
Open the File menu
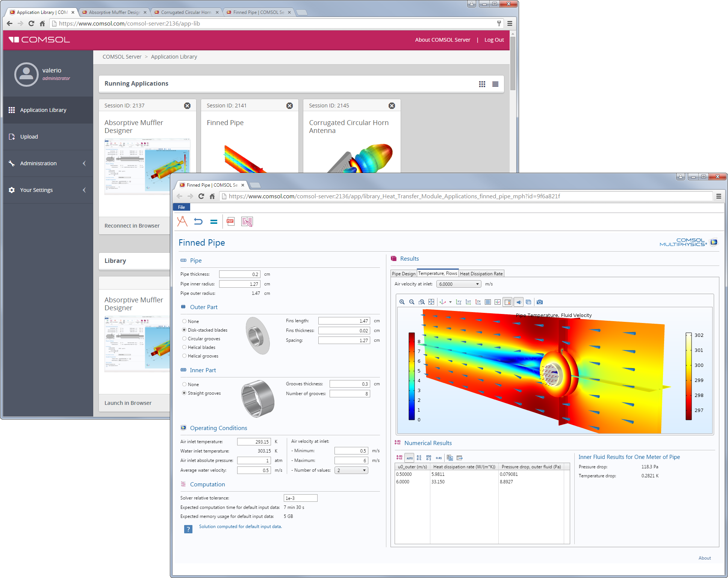[182, 207]
